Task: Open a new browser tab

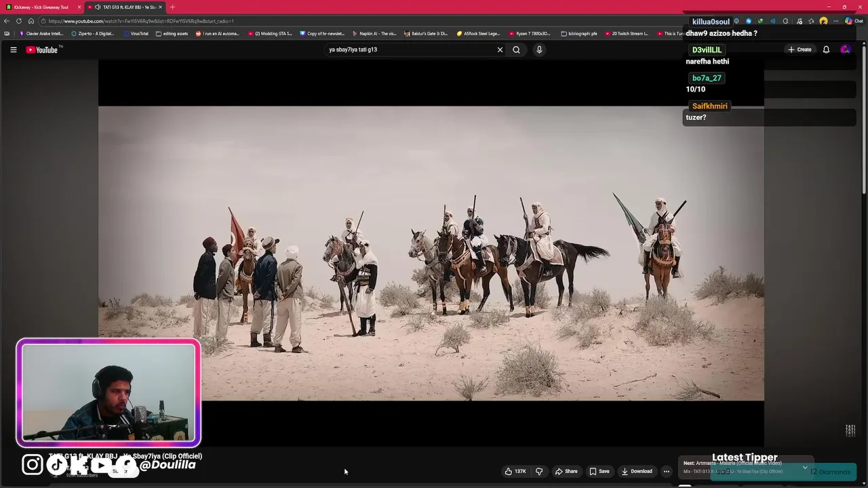Action: [x=172, y=7]
